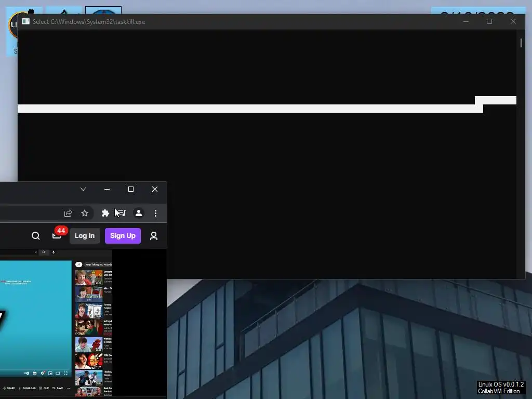The image size is (532, 399).
Task: Click the SAVE button below the video
Action: click(x=58, y=388)
